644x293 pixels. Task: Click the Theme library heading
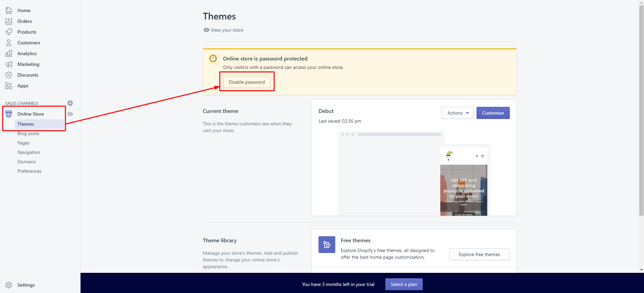pos(219,240)
